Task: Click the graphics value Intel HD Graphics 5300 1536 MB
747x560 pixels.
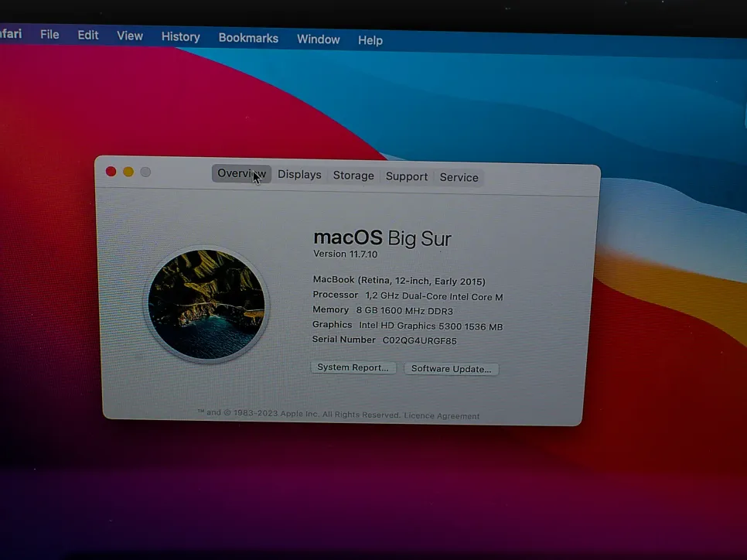Action: click(x=431, y=326)
